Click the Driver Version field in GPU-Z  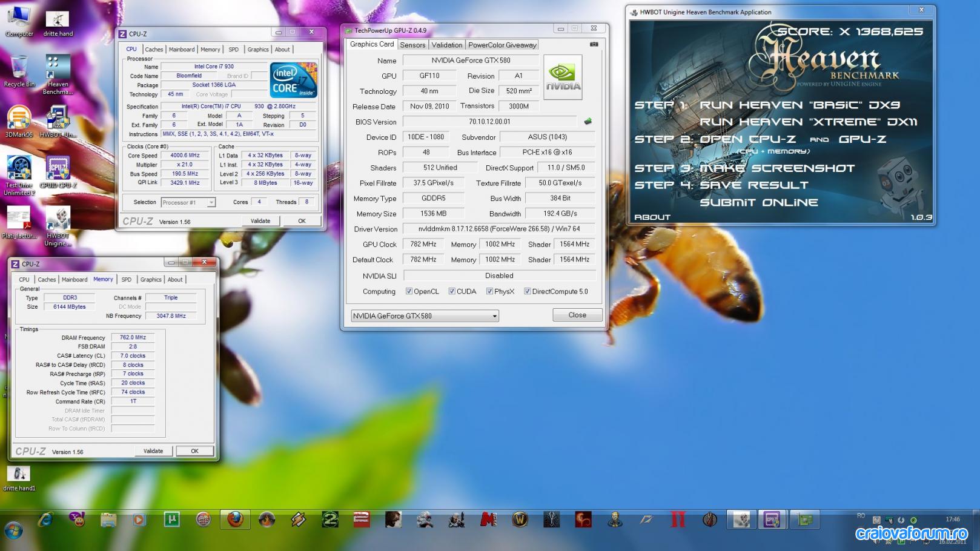click(499, 229)
